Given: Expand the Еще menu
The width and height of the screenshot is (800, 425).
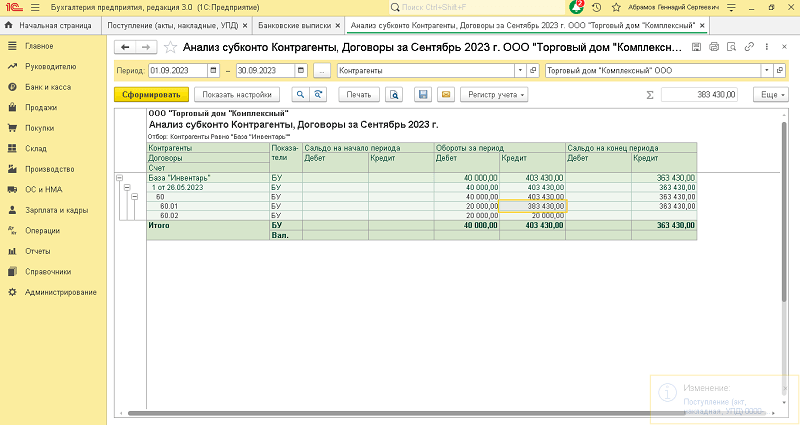Looking at the screenshot, I should [769, 93].
